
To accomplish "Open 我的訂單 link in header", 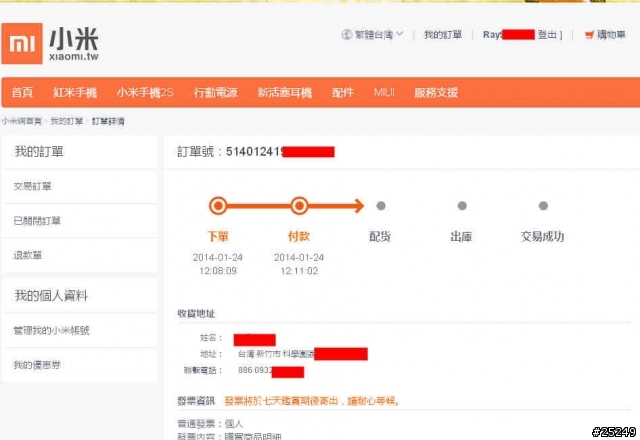I will [443, 35].
